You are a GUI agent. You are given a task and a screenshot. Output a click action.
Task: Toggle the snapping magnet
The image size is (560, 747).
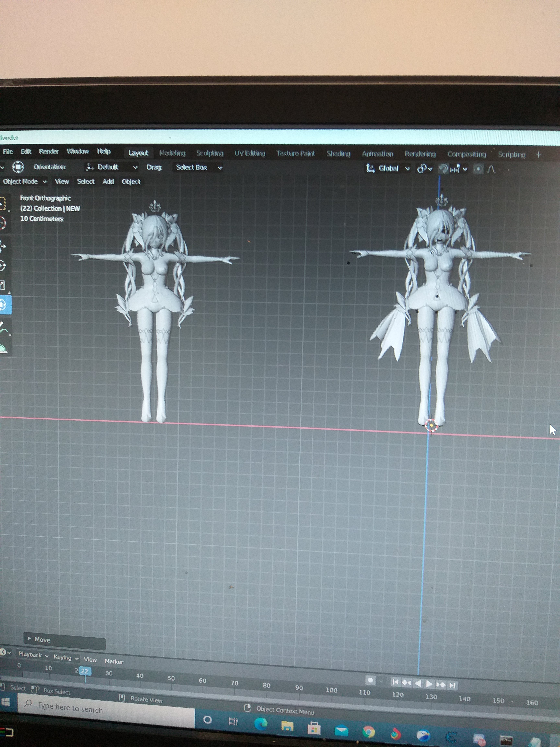(x=443, y=169)
